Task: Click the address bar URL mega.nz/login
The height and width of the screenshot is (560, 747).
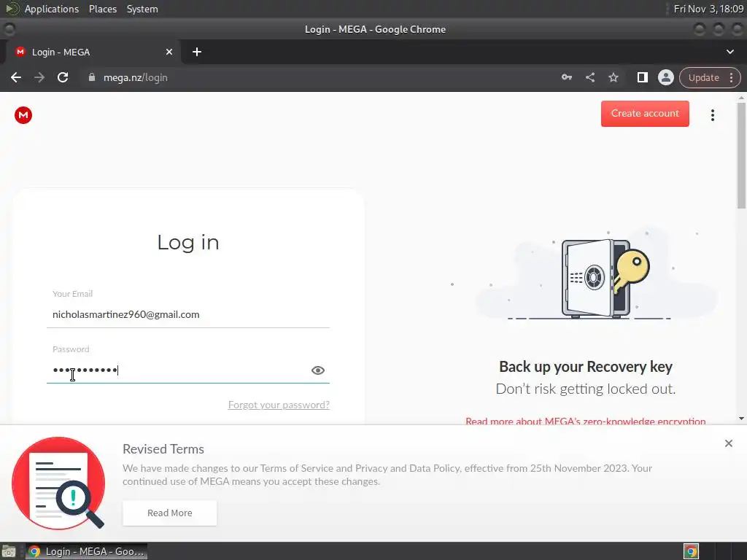Action: coord(136,77)
